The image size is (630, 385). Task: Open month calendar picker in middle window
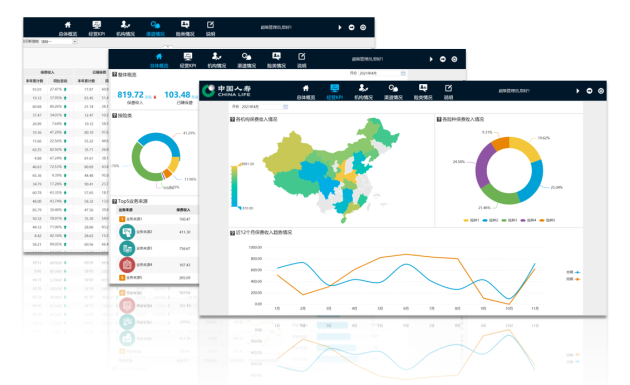(x=403, y=74)
